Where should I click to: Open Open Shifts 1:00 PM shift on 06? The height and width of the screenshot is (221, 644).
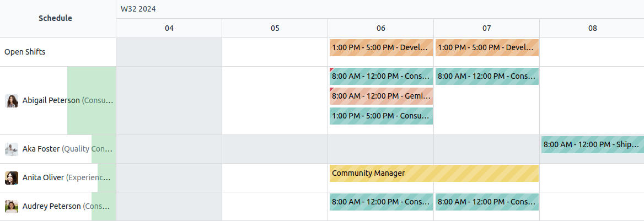pos(381,48)
